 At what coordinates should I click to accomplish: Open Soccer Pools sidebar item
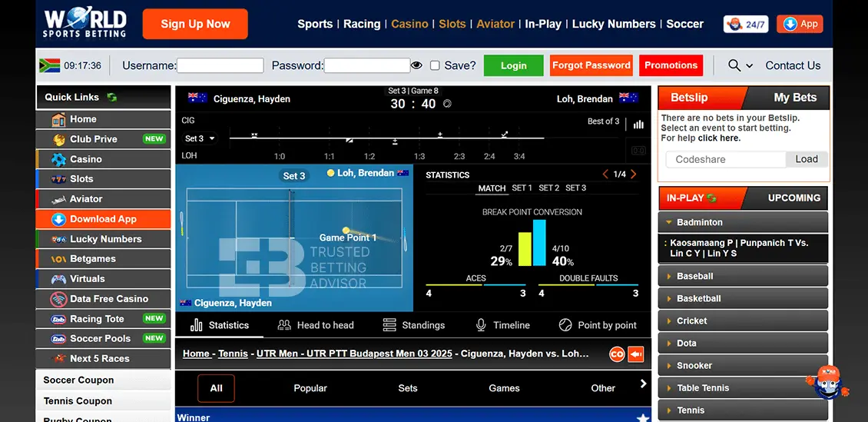(x=103, y=338)
